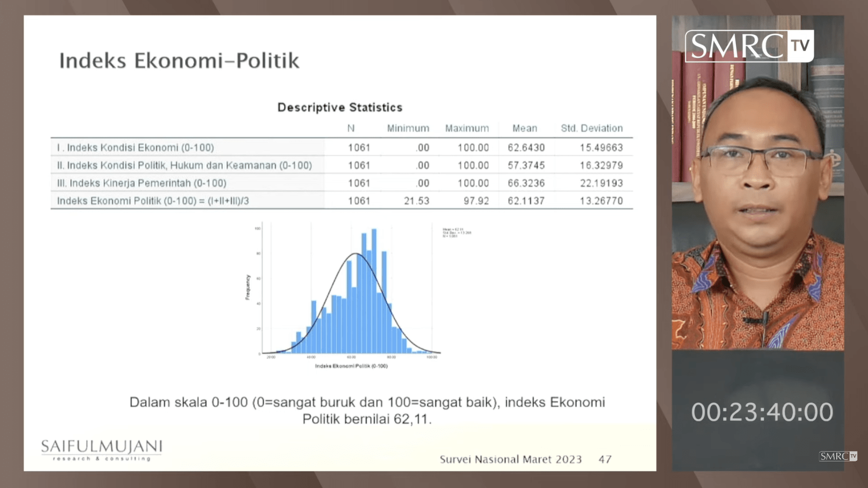Select the Indeks Kondisi Ekonomi row label
The height and width of the screenshot is (488, 868).
pyautogui.click(x=135, y=148)
